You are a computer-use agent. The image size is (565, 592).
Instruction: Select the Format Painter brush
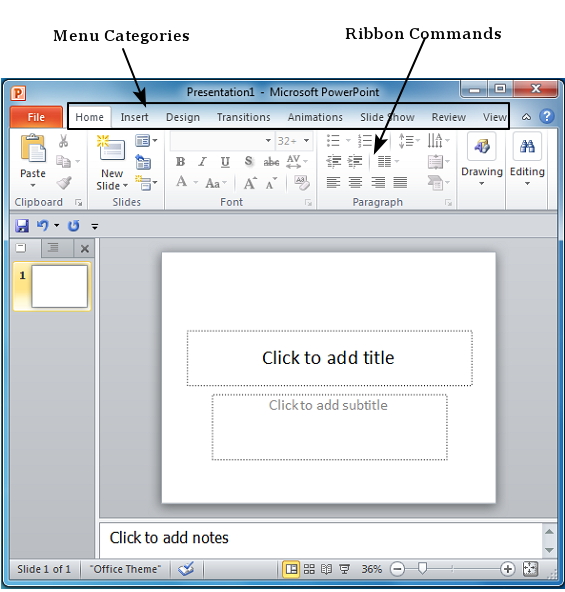(x=64, y=183)
